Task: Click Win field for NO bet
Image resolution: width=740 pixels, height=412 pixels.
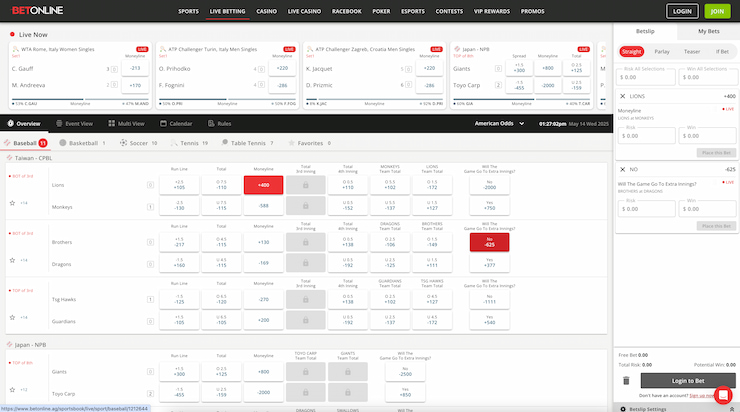Action: click(707, 209)
